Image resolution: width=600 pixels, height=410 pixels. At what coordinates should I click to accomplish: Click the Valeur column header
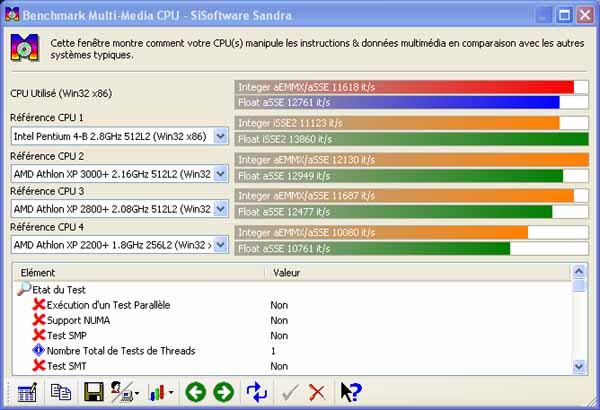point(418,273)
